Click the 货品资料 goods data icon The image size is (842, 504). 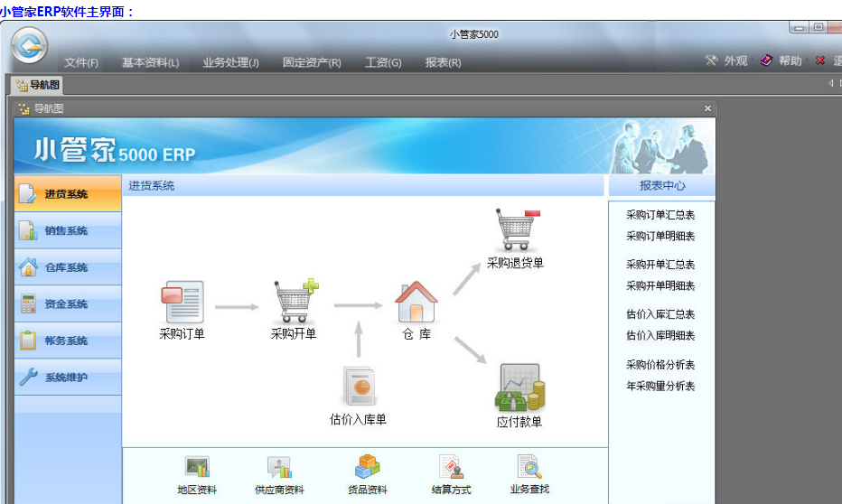367,467
